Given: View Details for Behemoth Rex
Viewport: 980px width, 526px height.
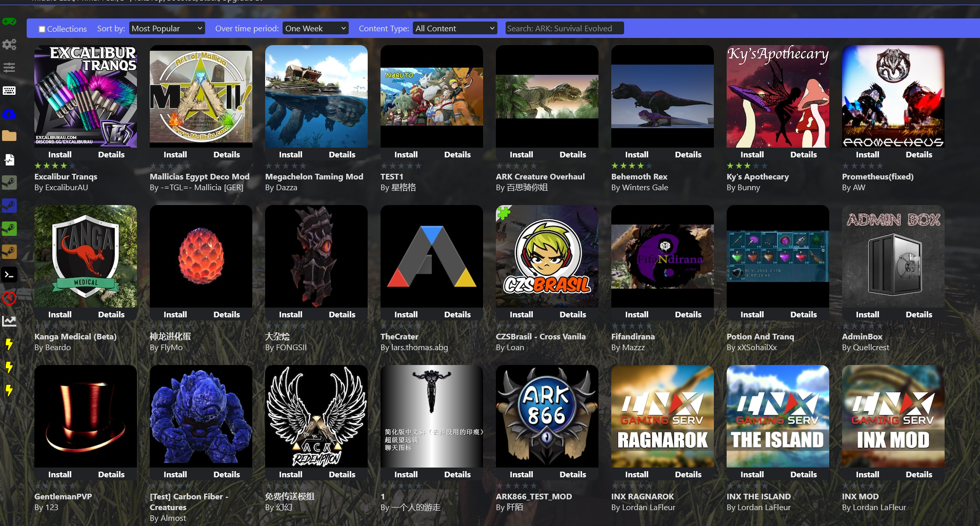Looking at the screenshot, I should click(688, 154).
